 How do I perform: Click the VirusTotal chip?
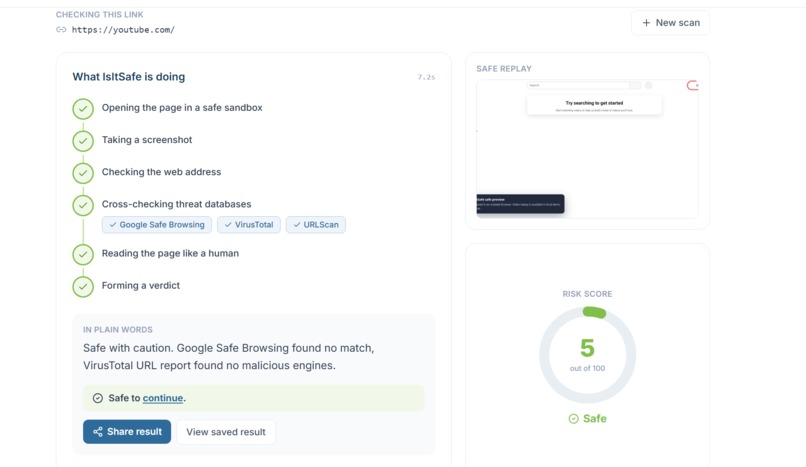249,225
